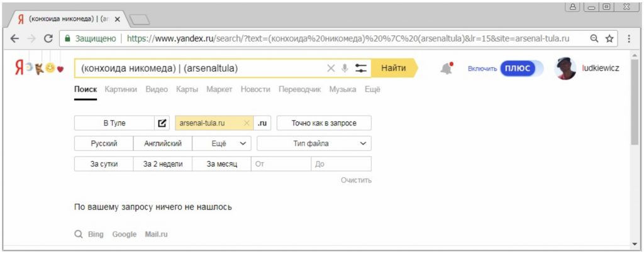
Task: Switch to the Поиск tab
Action: point(86,89)
